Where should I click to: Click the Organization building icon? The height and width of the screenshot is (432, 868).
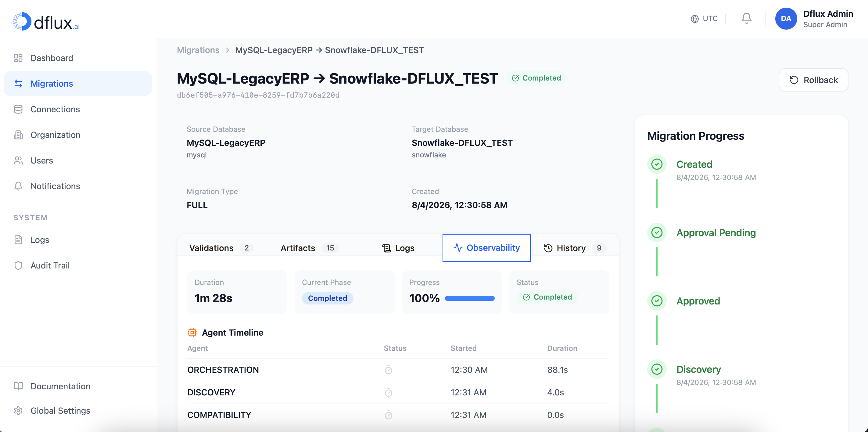[18, 135]
